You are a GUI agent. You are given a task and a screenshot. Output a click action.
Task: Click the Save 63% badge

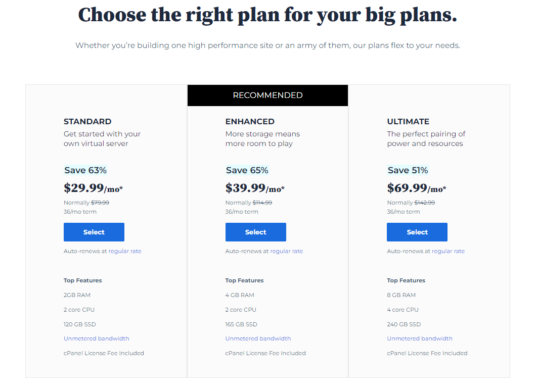85,170
